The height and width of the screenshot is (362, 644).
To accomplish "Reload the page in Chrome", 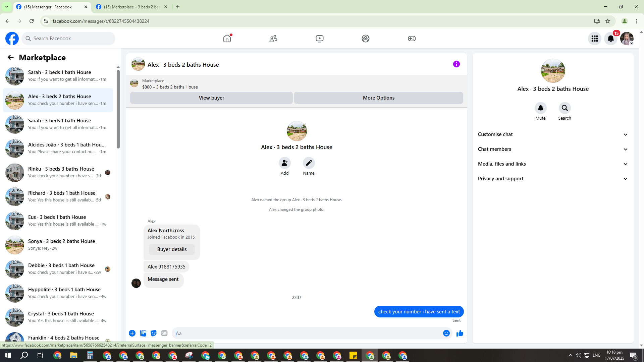I will [x=32, y=21].
